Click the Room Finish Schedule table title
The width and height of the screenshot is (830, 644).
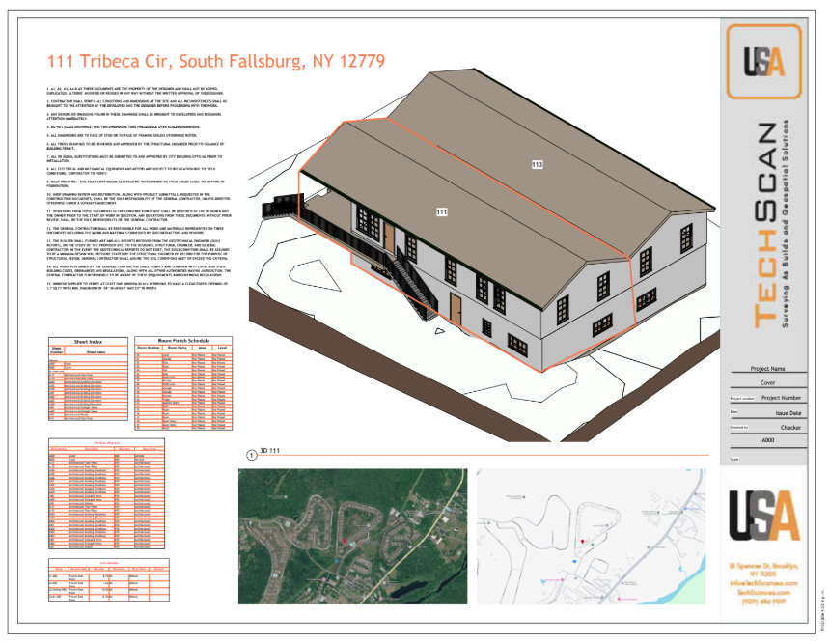[184, 342]
